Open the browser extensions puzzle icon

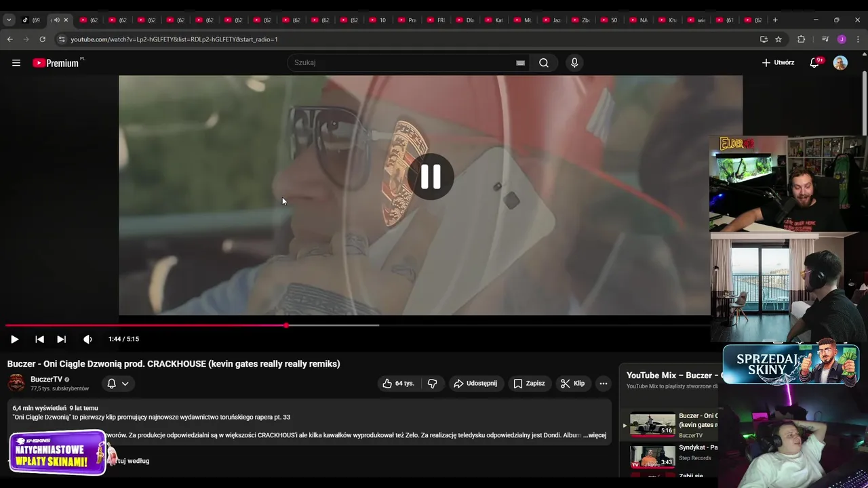801,39
